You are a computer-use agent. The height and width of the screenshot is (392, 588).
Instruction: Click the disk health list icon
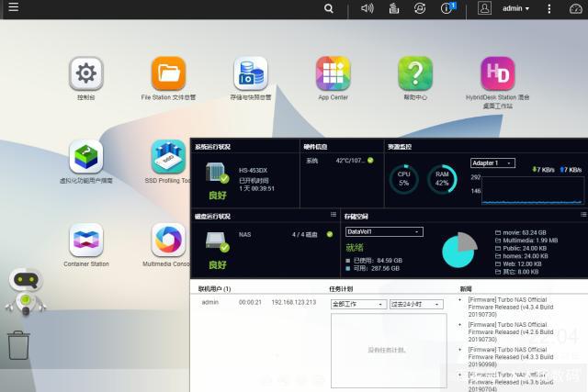pyautogui.click(x=334, y=215)
